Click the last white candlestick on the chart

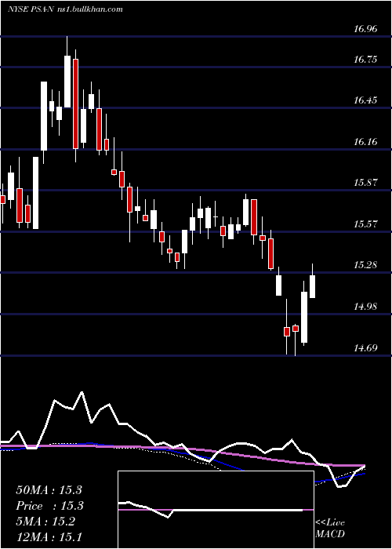(x=312, y=286)
